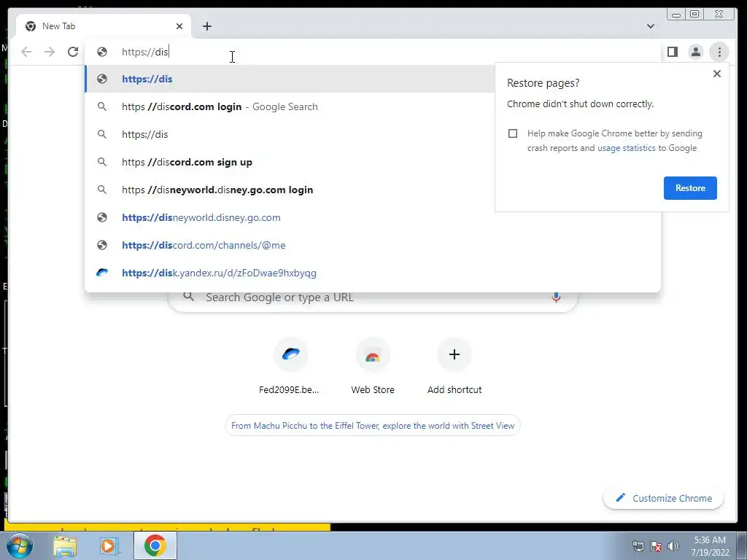747x560 pixels.
Task: Open the Web Store shortcut
Action: (373, 365)
